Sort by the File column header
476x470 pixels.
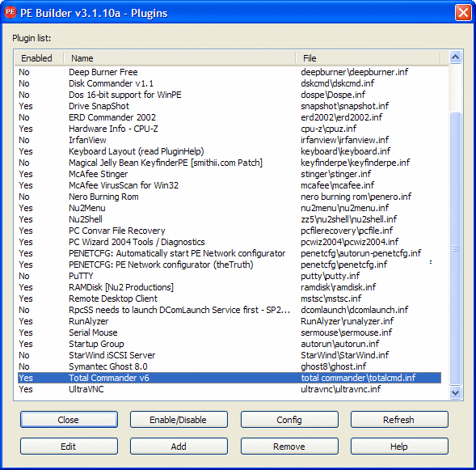368,58
